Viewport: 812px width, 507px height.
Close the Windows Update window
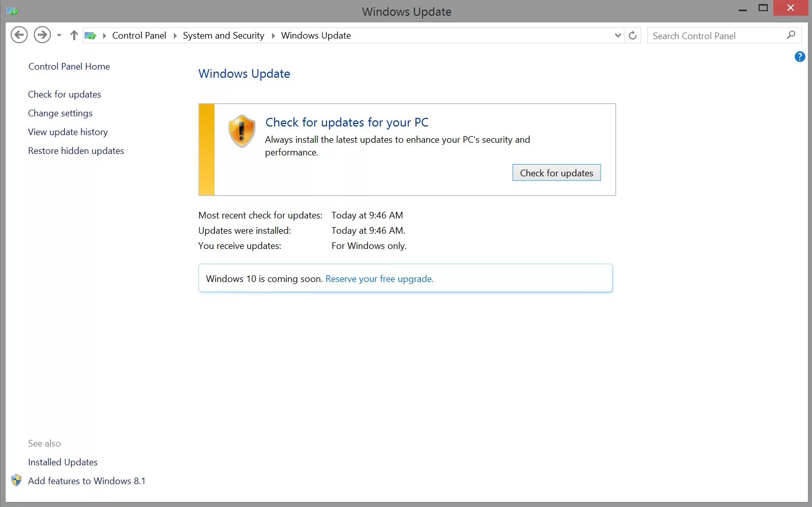790,8
